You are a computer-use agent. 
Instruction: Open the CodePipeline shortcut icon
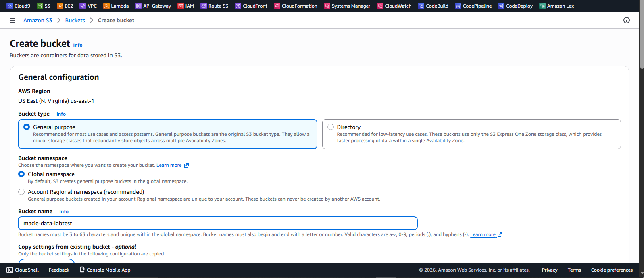tap(458, 6)
